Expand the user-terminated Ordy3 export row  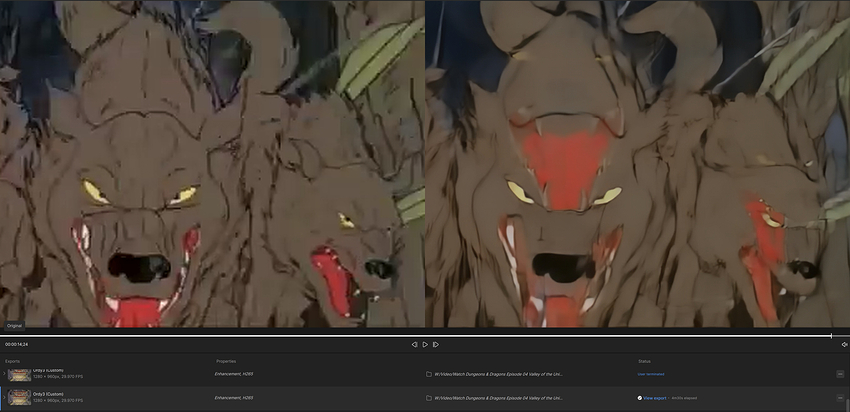4,374
